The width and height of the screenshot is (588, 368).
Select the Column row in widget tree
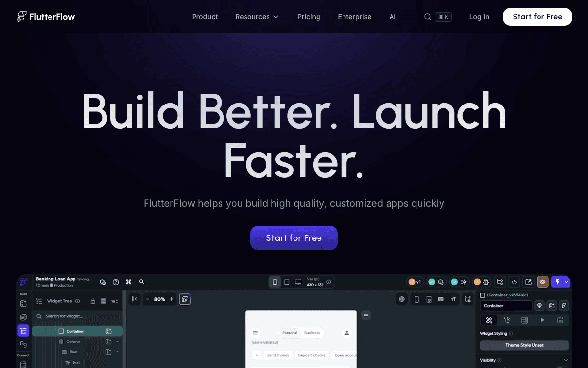[x=77, y=342]
